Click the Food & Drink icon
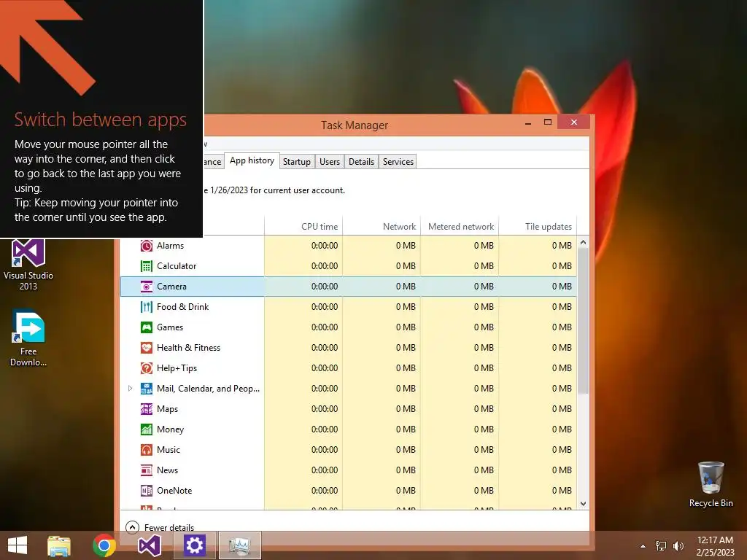Screen dimensions: 747x560 (x=146, y=307)
